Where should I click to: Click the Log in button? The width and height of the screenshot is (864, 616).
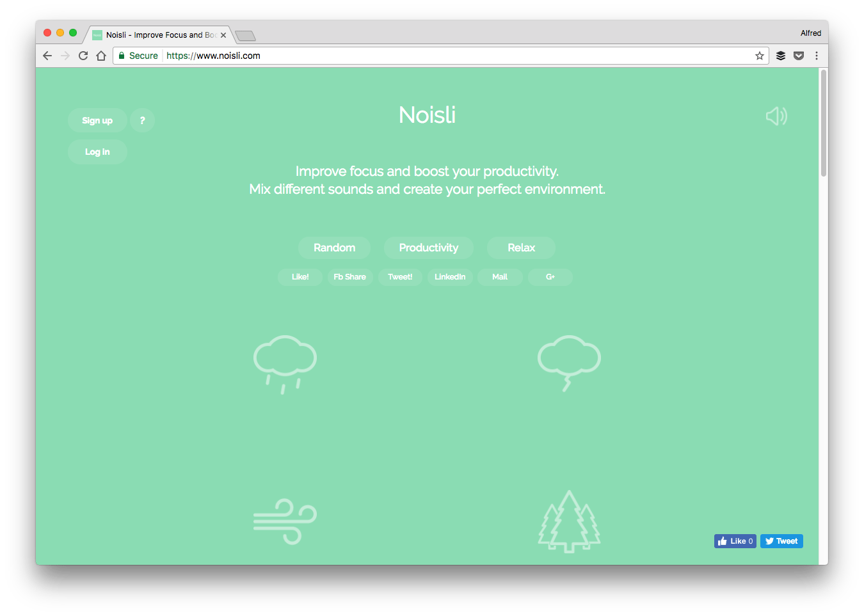coord(97,152)
